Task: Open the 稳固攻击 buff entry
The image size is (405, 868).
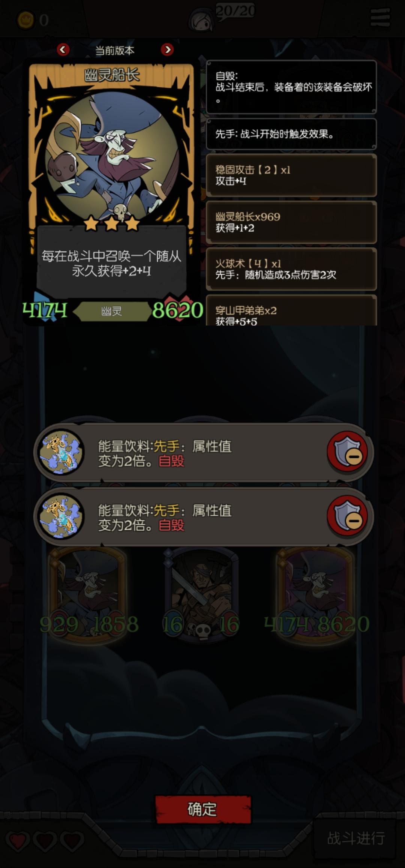Action: [291, 175]
